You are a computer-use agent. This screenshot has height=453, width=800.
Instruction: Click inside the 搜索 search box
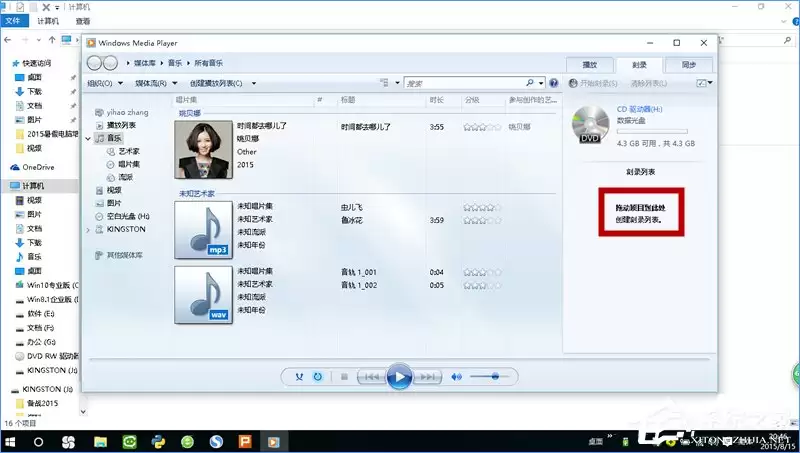(x=464, y=83)
